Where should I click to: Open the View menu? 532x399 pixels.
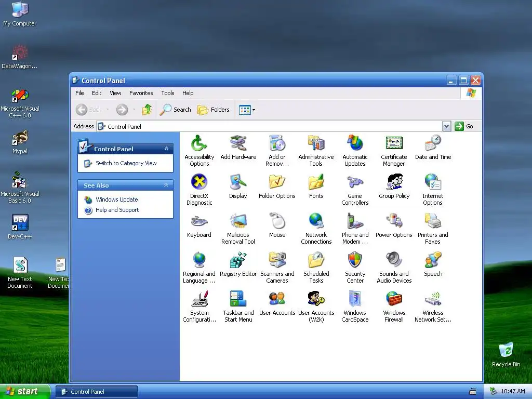[x=115, y=93]
